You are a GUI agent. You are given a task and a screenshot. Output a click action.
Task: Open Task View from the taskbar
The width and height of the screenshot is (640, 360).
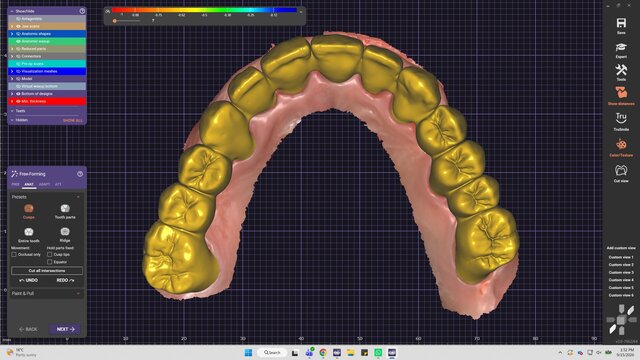(295, 352)
